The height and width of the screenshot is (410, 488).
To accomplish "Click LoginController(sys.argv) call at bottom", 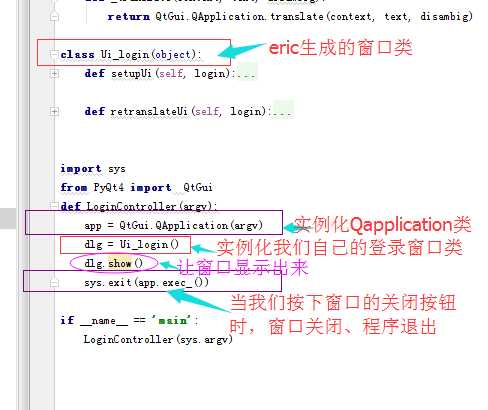I will click(x=158, y=340).
